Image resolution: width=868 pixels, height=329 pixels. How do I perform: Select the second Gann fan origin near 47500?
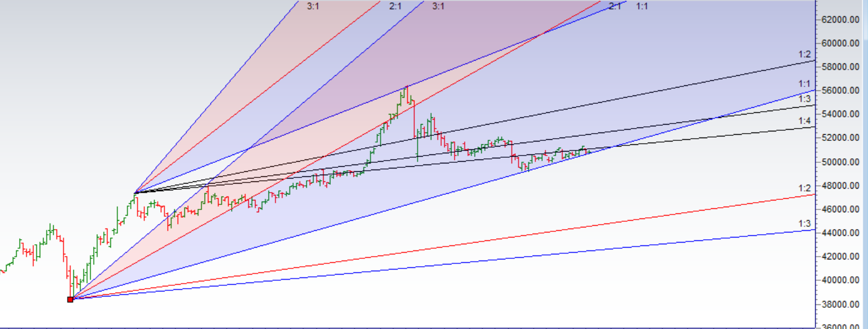135,193
